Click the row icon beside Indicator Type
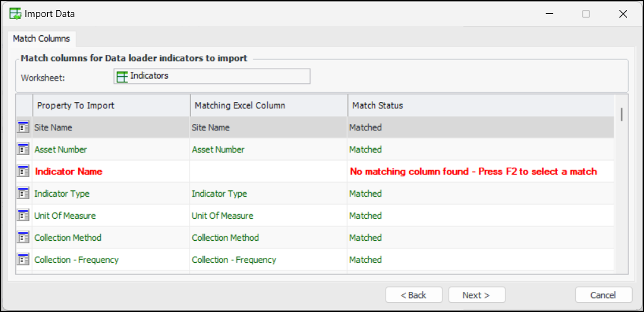The height and width of the screenshot is (312, 644). 23,194
